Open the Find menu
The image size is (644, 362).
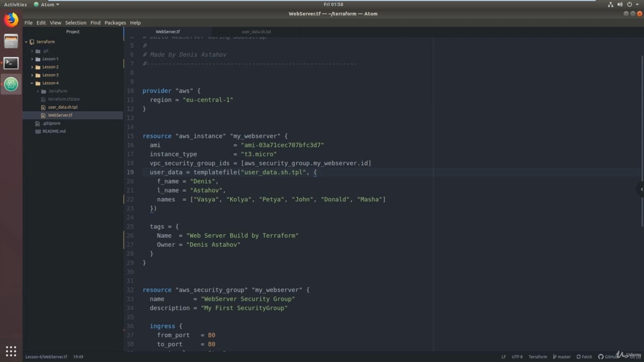tap(95, 23)
